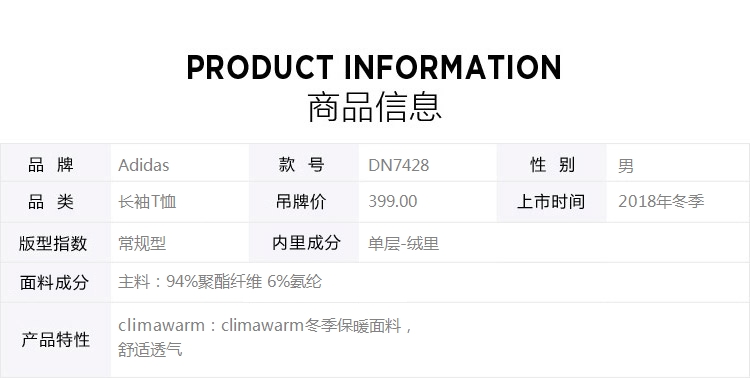This screenshot has height=378, width=750.
Task: Click the PRODUCT INFORMATION heading
Action: (374, 67)
